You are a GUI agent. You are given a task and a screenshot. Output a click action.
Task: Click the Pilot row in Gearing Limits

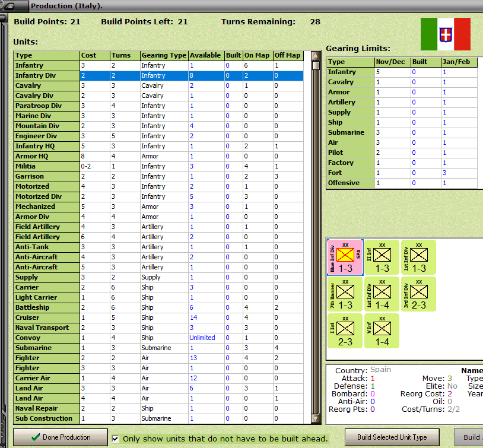[x=402, y=152]
